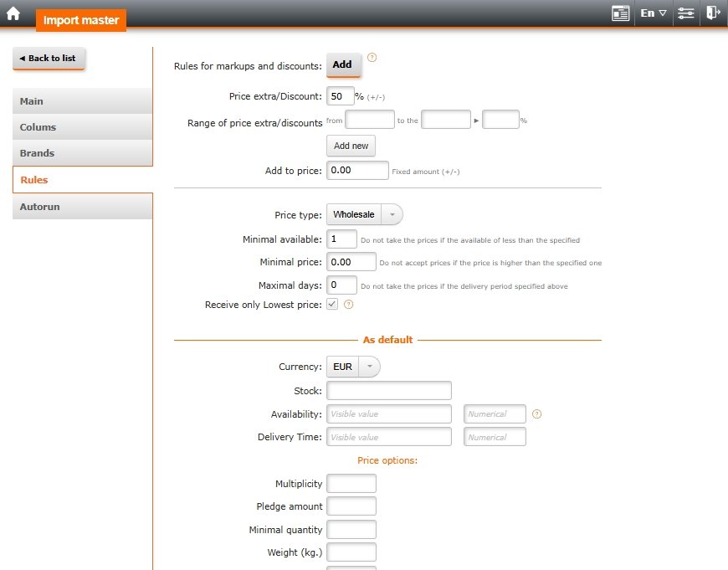The width and height of the screenshot is (728, 570).
Task: Switch to the Main tab
Action: point(82,101)
